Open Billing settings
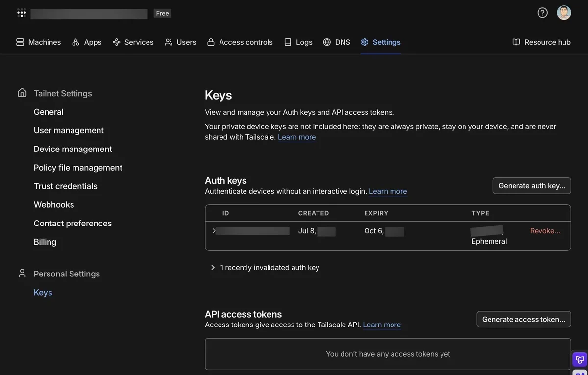 tap(45, 242)
